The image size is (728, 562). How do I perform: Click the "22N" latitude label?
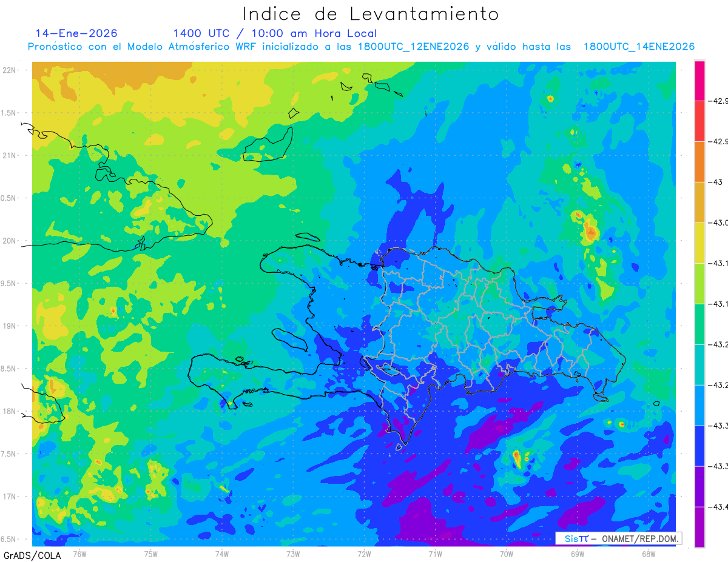10,70
